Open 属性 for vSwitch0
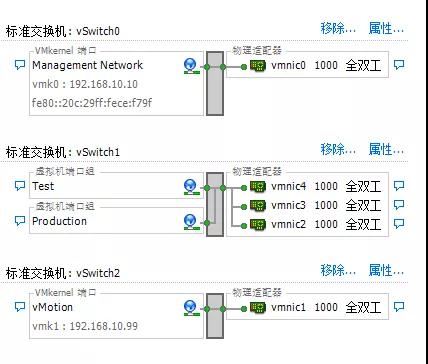Screen dimensions: 428x364 pos(386,28)
